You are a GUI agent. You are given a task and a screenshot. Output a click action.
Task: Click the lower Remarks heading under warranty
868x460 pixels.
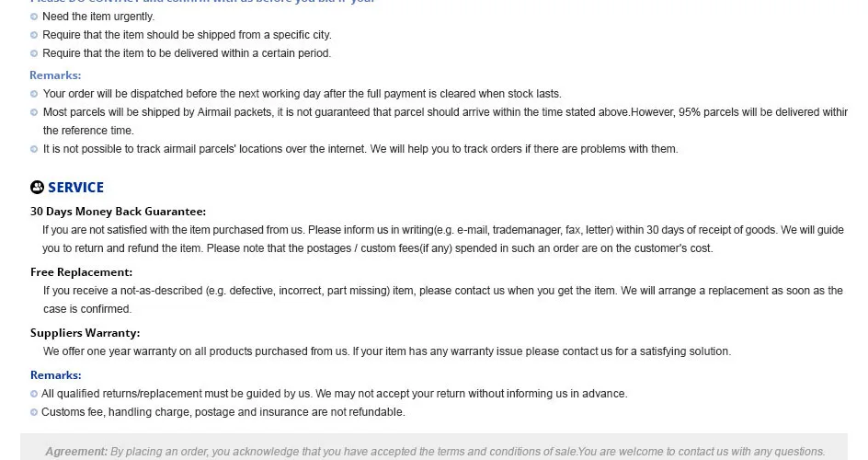point(56,375)
